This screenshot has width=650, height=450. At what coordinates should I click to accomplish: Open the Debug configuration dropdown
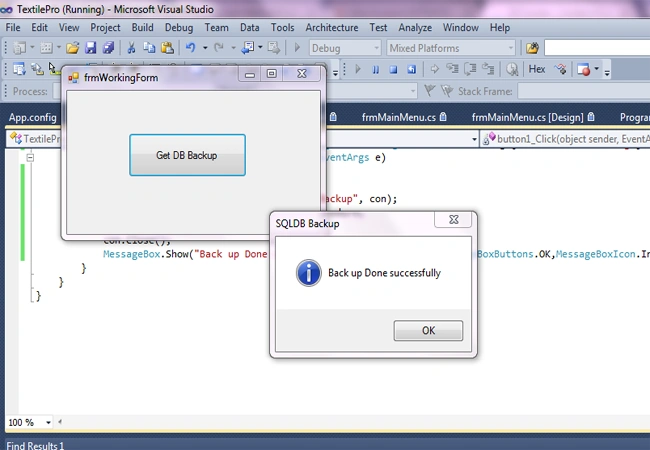coord(344,48)
